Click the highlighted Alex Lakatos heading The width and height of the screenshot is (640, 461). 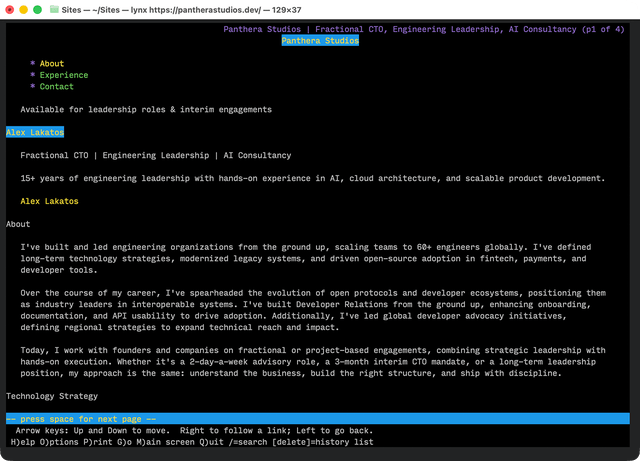click(35, 132)
